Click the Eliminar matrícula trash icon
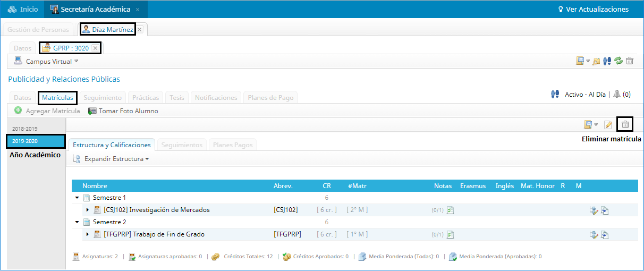 click(625, 124)
